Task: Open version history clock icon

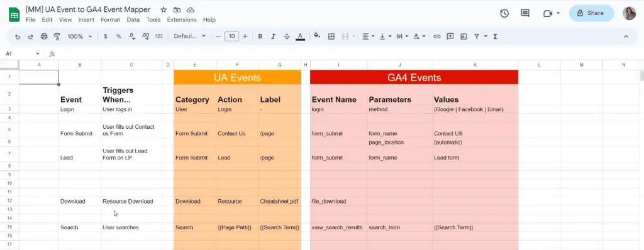Action: 504,13
